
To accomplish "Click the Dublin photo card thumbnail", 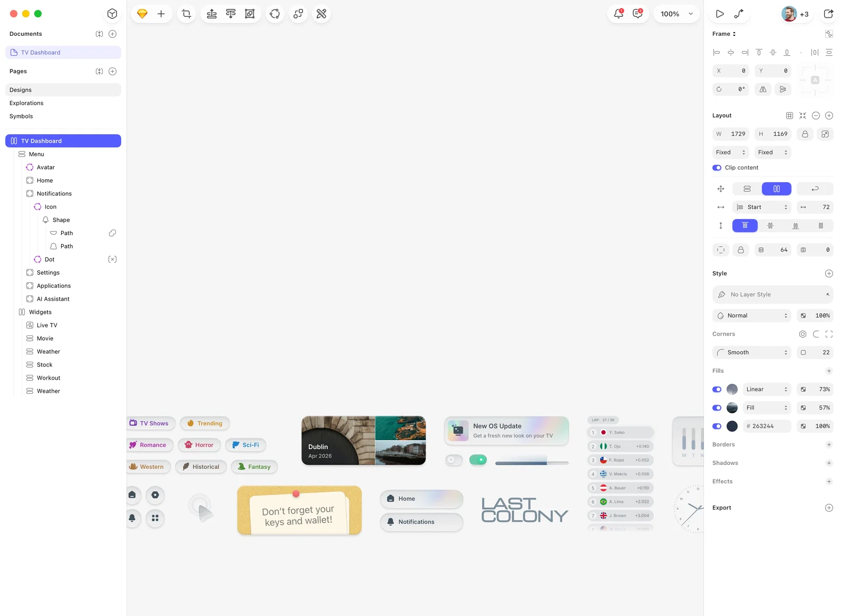I will coord(364,441).
